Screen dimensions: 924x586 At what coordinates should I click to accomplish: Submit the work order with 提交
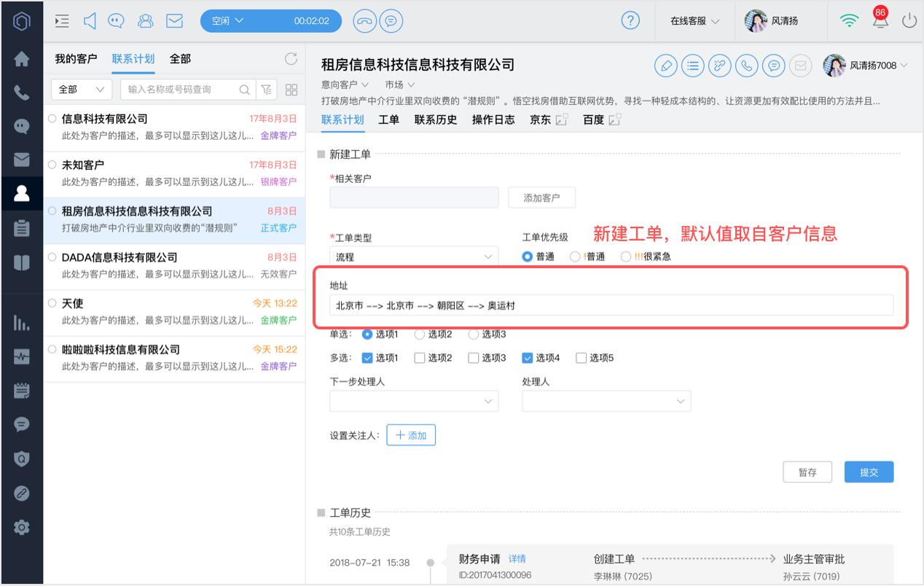pos(869,472)
